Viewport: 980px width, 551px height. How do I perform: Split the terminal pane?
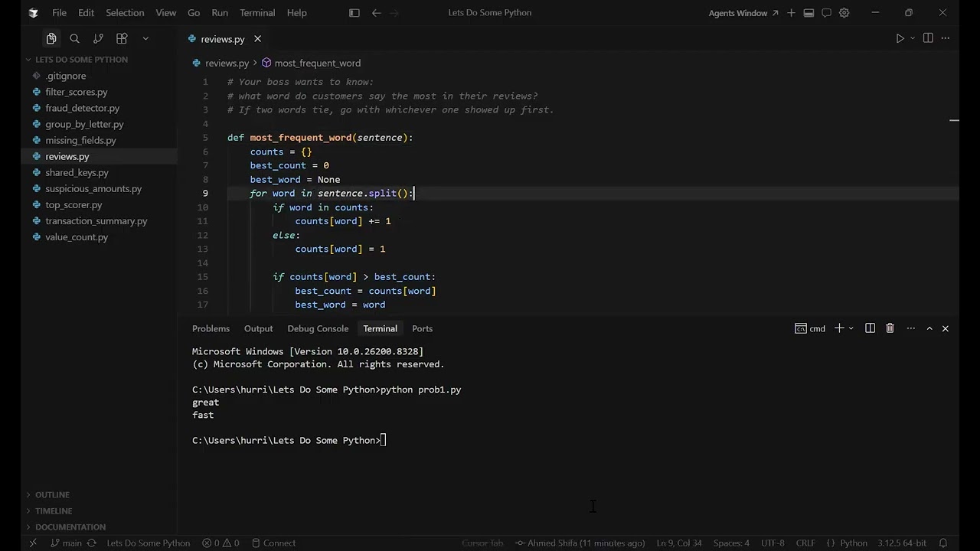tap(870, 328)
